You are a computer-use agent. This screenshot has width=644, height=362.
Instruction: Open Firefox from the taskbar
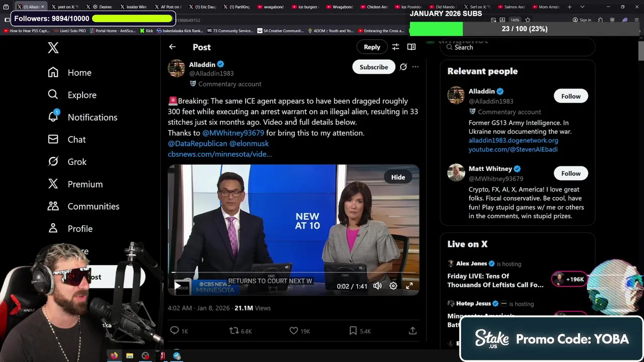[x=114, y=356]
